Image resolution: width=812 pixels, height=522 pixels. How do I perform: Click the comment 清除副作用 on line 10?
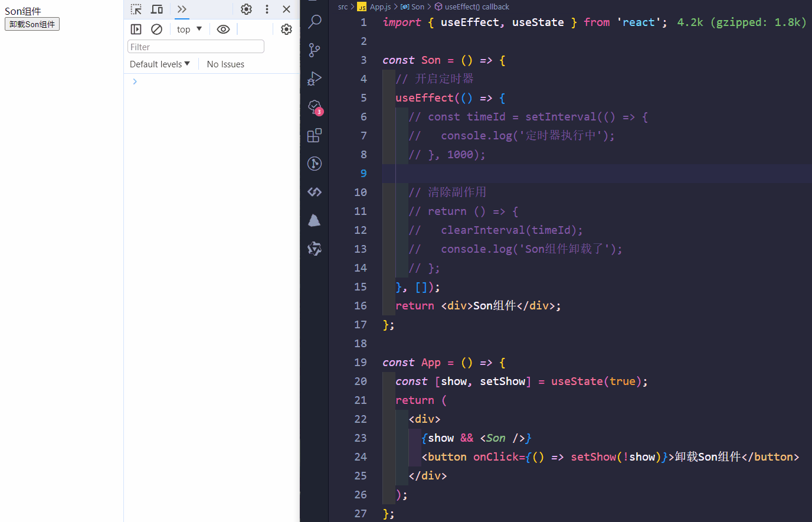pyautogui.click(x=457, y=193)
